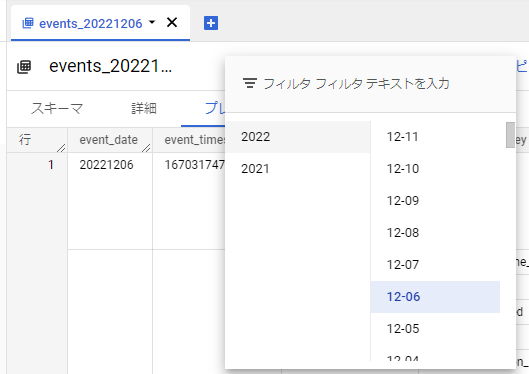Choose date 12-05
The image size is (529, 374).
tap(435, 329)
